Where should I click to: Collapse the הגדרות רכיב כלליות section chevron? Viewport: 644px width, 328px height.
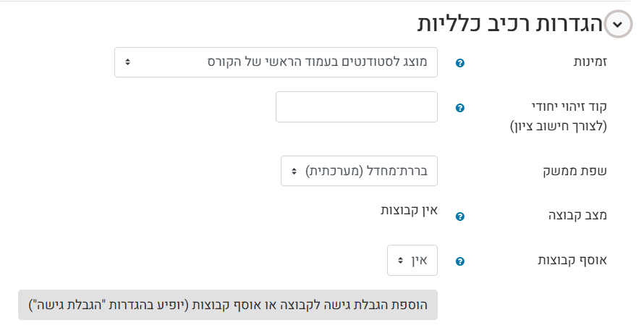click(x=617, y=24)
